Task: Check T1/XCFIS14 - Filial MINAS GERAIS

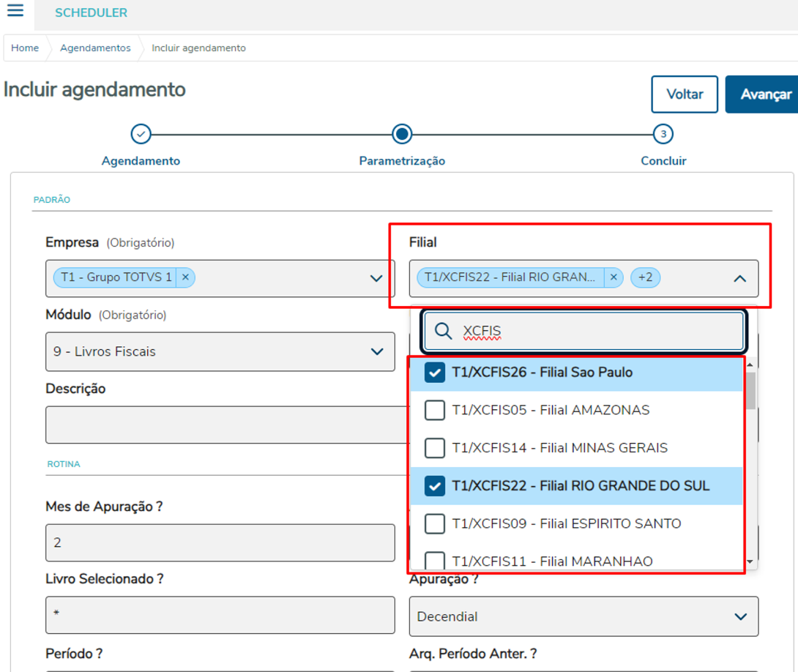Action: (x=435, y=448)
